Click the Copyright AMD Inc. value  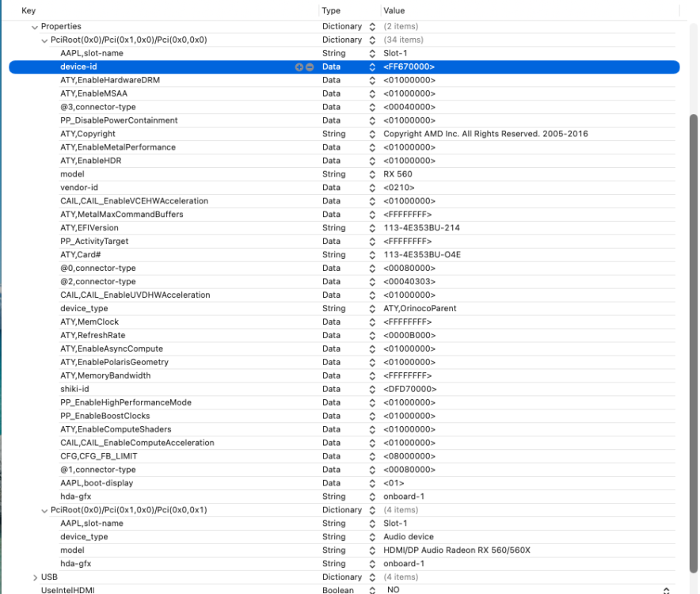coord(485,134)
